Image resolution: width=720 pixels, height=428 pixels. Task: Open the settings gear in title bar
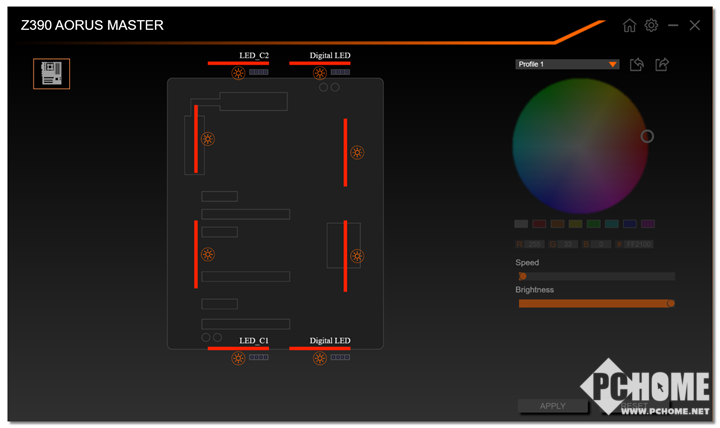pyautogui.click(x=651, y=25)
